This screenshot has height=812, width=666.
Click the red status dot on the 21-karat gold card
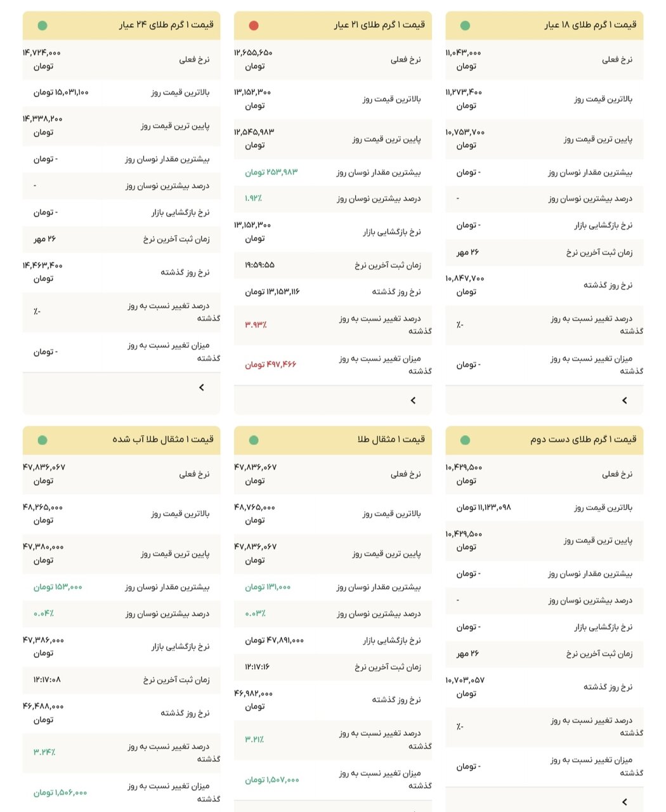coord(254,26)
